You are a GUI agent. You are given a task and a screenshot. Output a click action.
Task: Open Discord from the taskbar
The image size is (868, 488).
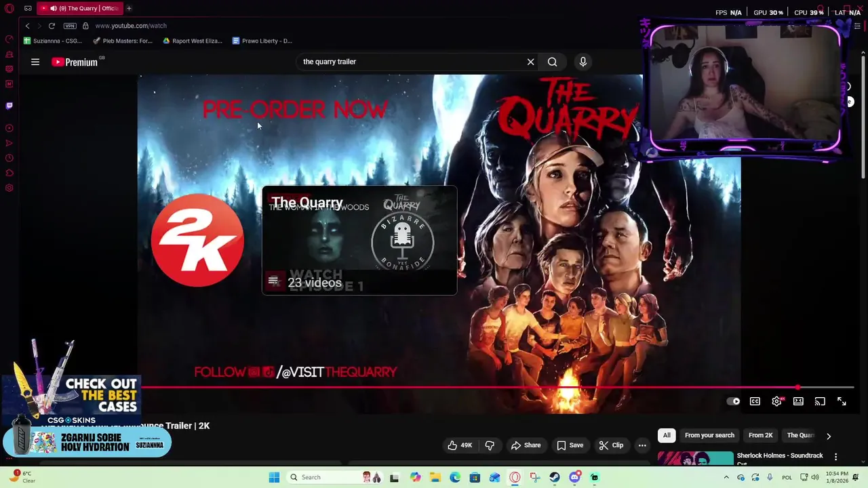point(574,477)
